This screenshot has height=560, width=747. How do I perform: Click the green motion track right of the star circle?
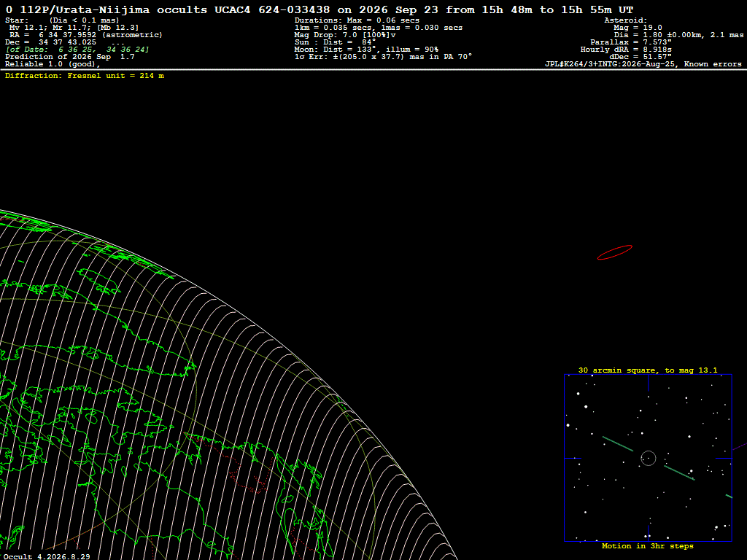pyautogui.click(x=679, y=472)
